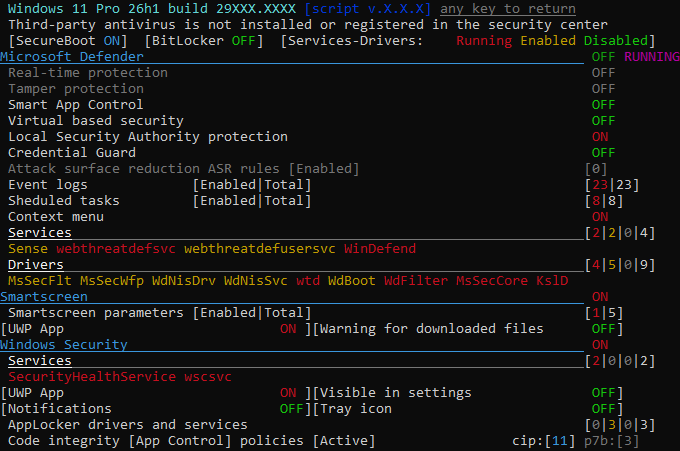Click the Services heading under Microsoft Defender

pos(40,233)
